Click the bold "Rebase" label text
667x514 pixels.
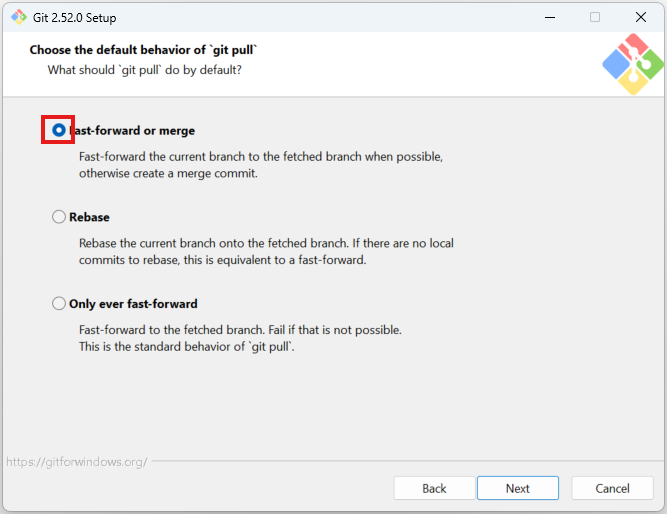click(x=89, y=217)
